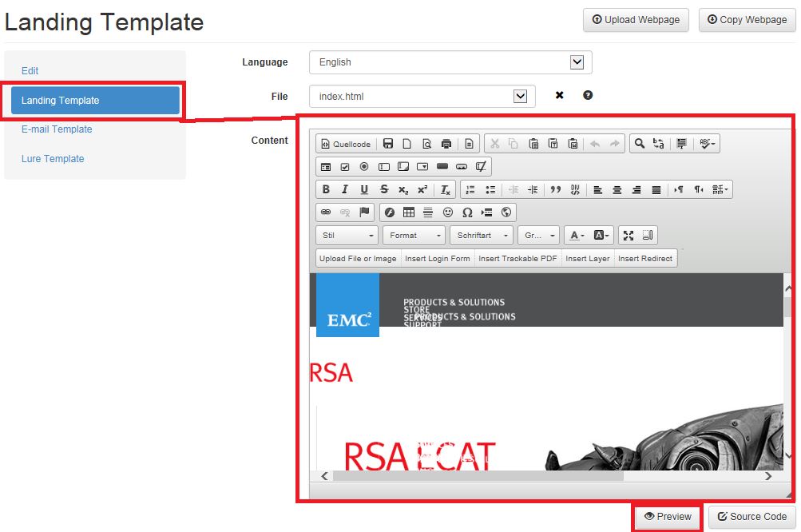Toggle Underline formatting
Image resolution: width=801 pixels, height=532 pixels.
(364, 189)
